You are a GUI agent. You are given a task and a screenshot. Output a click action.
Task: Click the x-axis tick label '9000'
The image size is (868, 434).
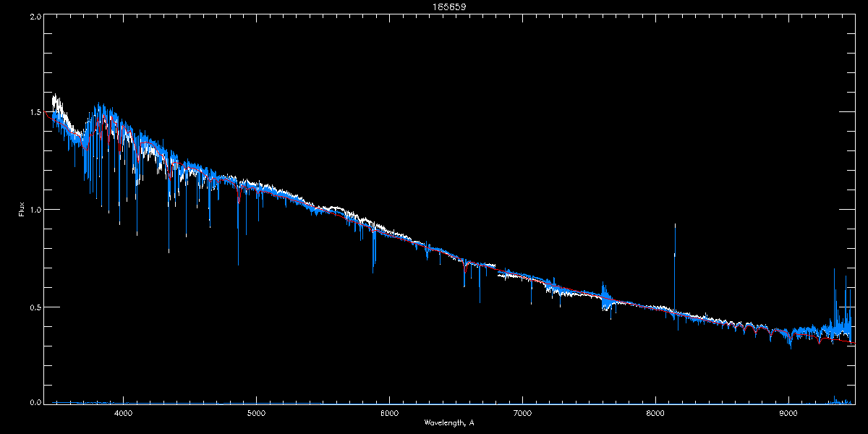point(788,413)
